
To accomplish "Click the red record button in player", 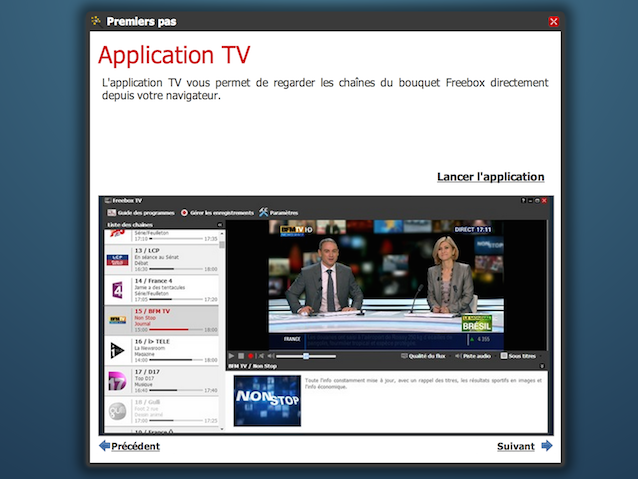I will click(251, 356).
